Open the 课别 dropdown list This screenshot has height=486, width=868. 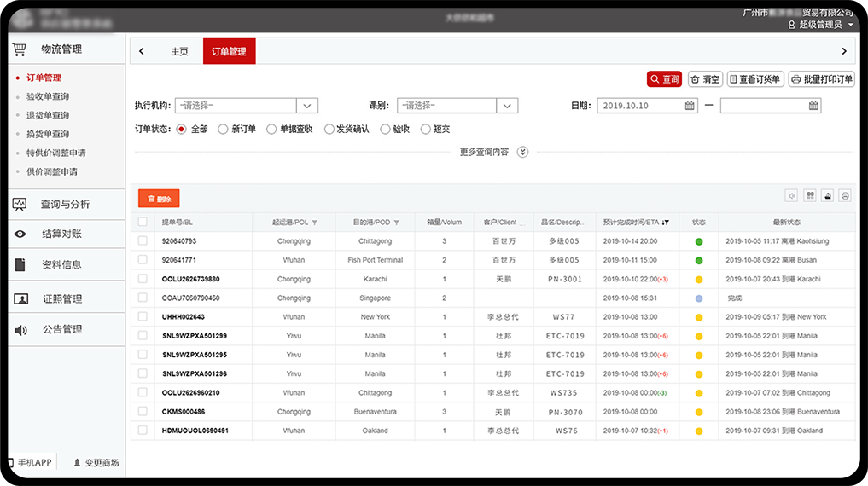(507, 106)
